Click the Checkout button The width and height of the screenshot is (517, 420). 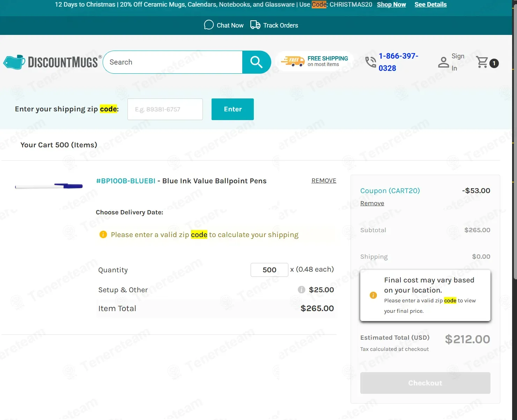coord(425,383)
